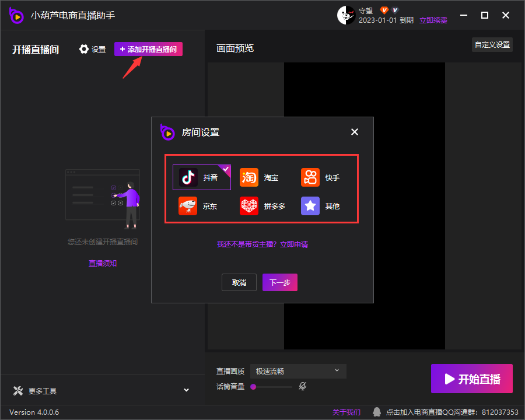
Task: Choose the Taobao (淘宝) platform icon
Action: click(x=249, y=177)
